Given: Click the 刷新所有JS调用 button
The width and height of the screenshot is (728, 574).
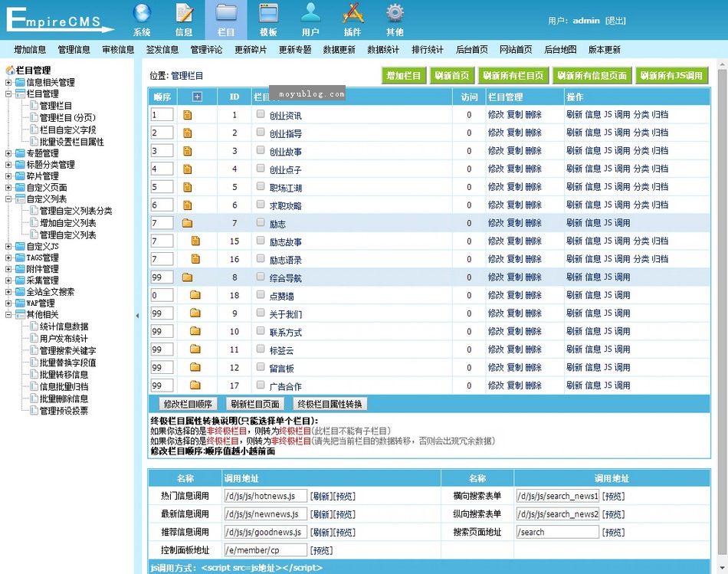Looking at the screenshot, I should point(671,76).
